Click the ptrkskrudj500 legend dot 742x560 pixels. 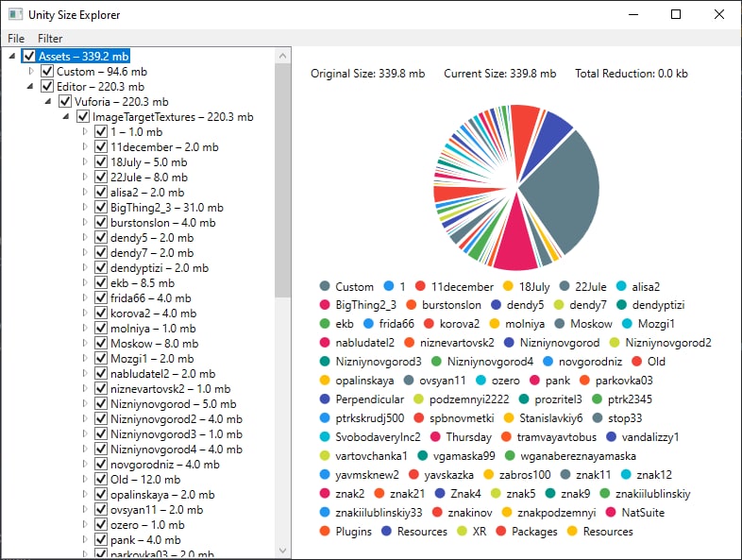click(x=325, y=418)
